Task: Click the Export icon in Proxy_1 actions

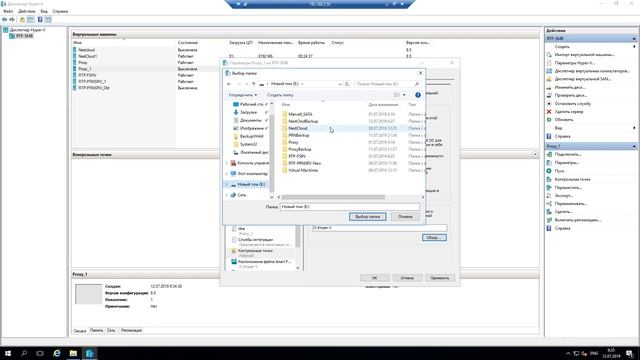Action: [x=549, y=196]
